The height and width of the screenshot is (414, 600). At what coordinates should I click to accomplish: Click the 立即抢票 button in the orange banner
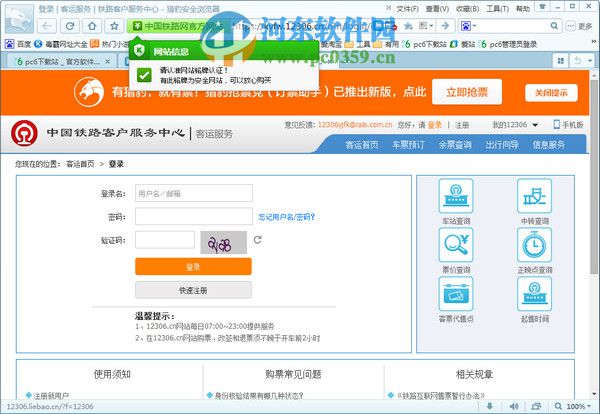(467, 92)
